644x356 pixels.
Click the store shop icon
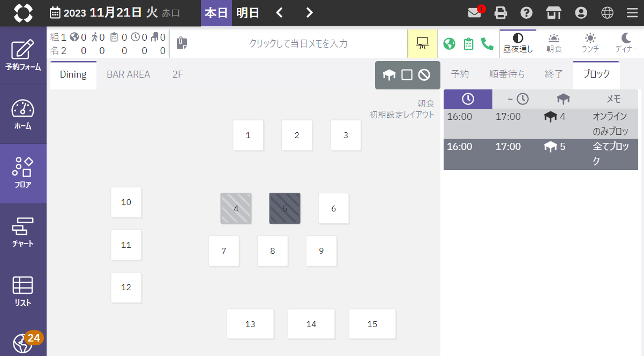(x=553, y=13)
